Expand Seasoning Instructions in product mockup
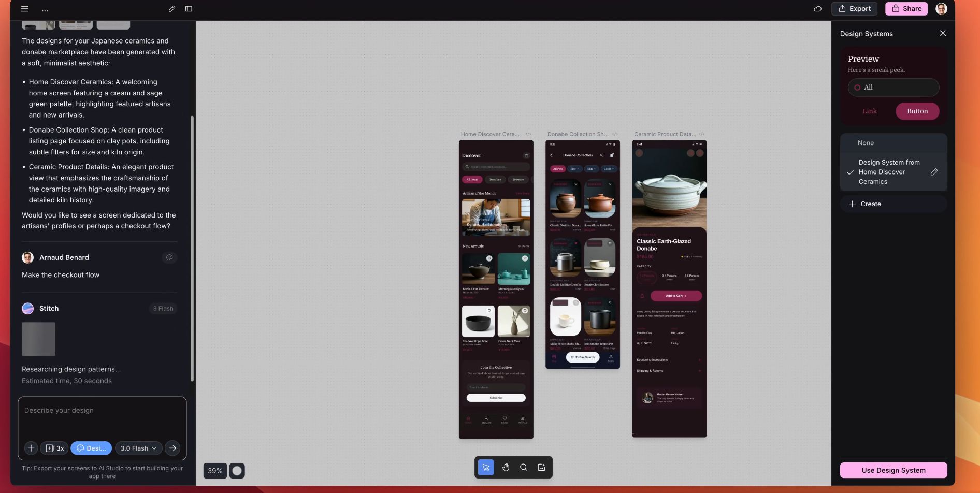Image resolution: width=980 pixels, height=493 pixels. pyautogui.click(x=669, y=360)
